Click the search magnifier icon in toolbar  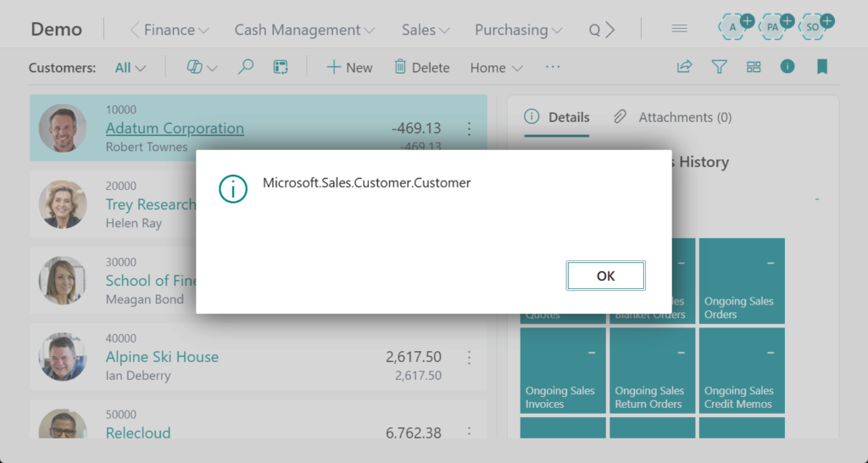click(x=246, y=67)
